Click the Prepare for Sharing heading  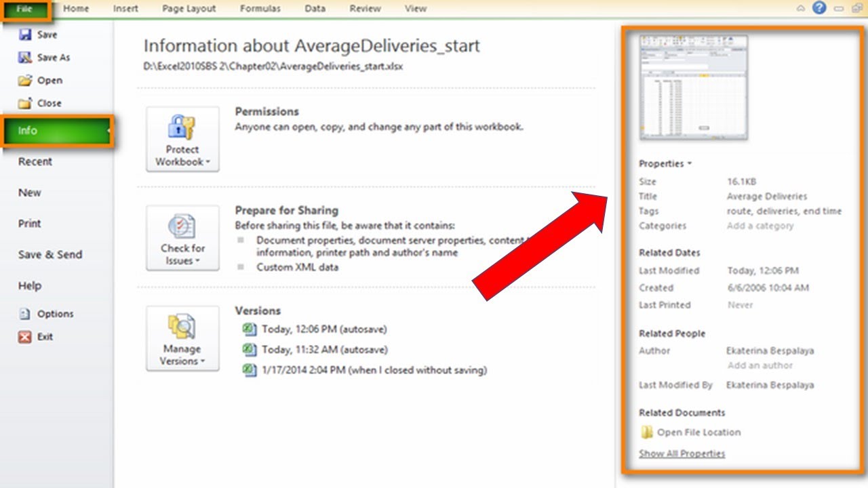click(x=287, y=211)
